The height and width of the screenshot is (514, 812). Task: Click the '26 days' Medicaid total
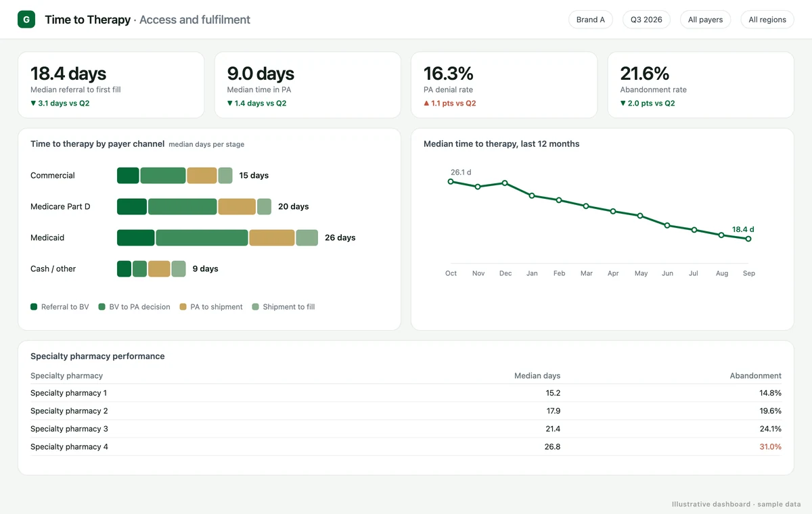click(x=340, y=237)
